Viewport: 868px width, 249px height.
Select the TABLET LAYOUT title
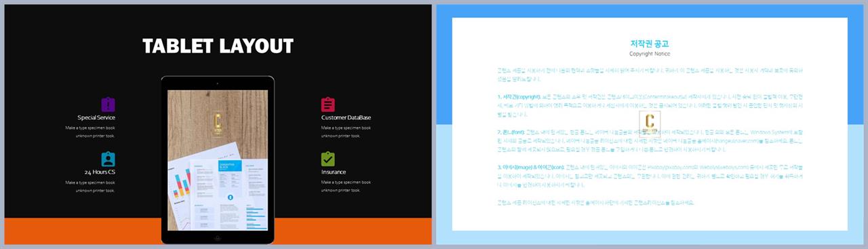pyautogui.click(x=218, y=46)
